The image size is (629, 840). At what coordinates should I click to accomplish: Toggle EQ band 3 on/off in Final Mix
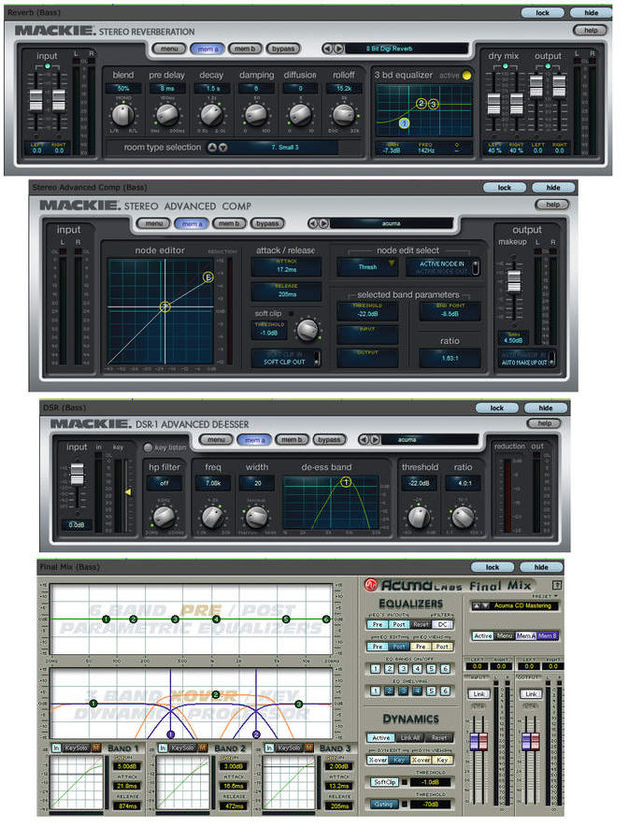pos(403,669)
